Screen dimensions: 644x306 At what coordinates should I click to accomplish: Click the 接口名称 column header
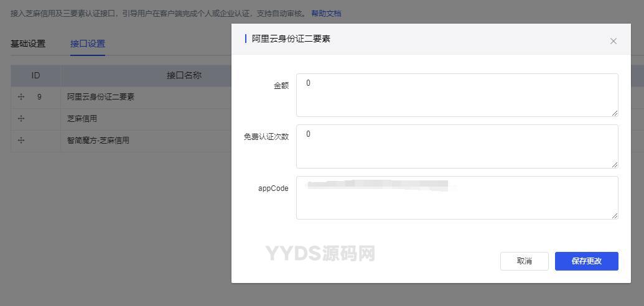[184, 75]
